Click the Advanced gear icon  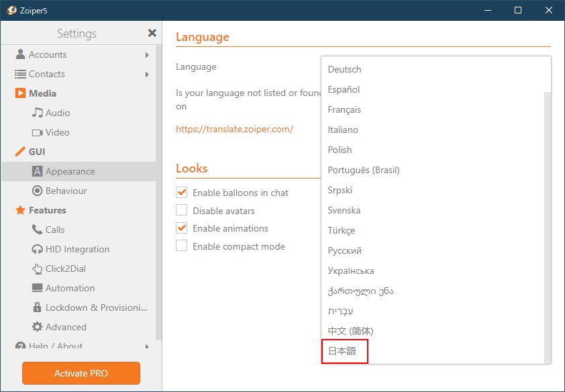click(37, 327)
